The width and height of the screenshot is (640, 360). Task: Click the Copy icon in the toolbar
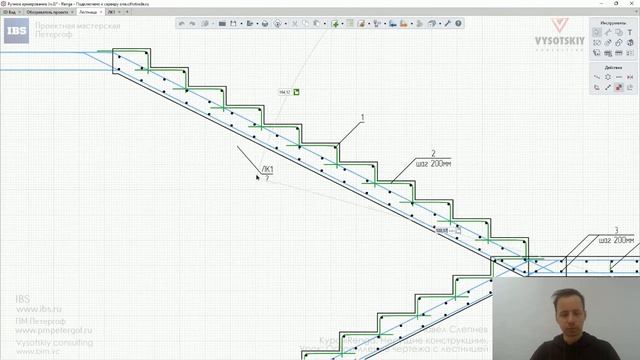pyautogui.click(x=305, y=24)
